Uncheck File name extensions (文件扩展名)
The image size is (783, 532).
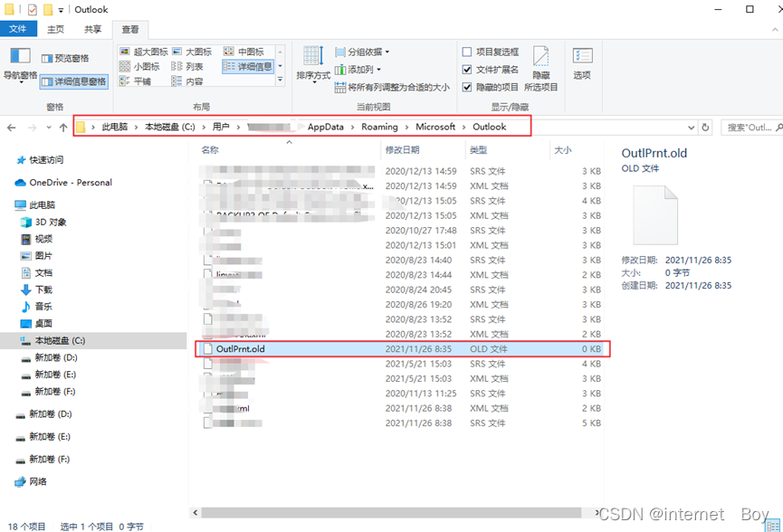(467, 70)
